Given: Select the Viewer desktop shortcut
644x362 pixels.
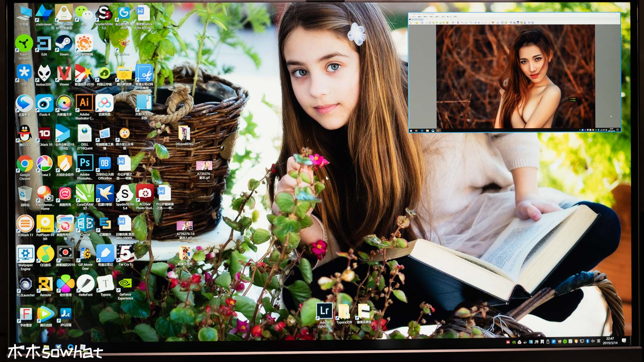Looking at the screenshot, I should 64,76.
